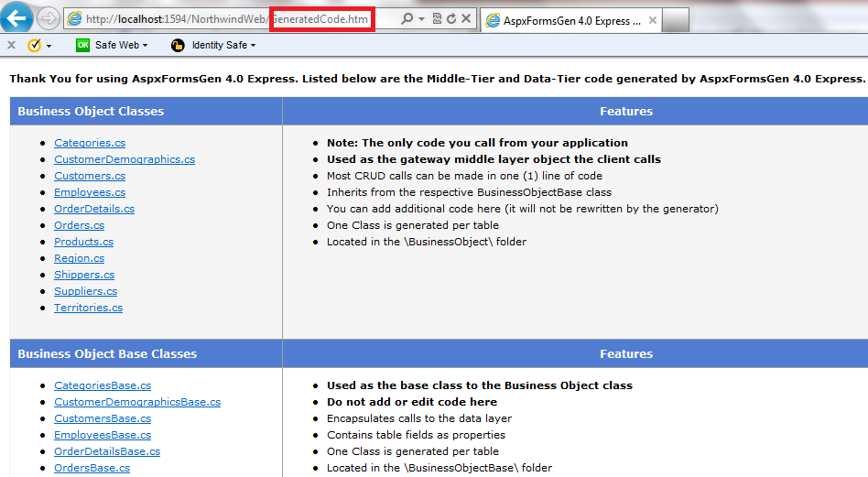Screen dimensions: 868x477
Task: Click the browser Forward arrow button
Action: pyautogui.click(x=49, y=19)
